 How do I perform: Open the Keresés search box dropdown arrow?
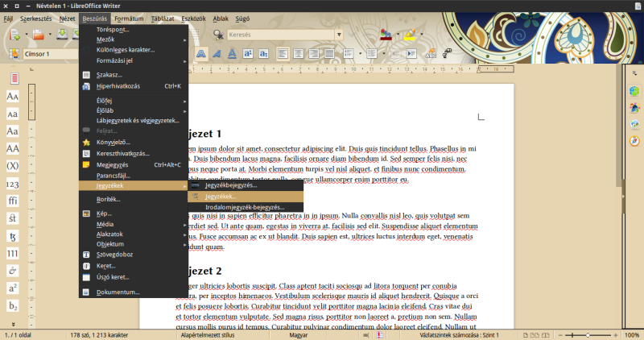[x=339, y=35]
